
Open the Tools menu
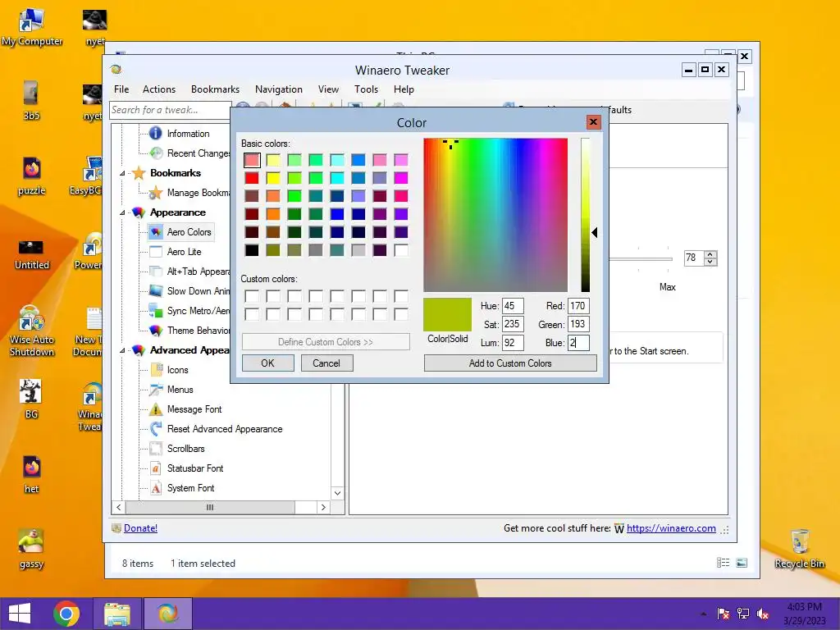[367, 89]
